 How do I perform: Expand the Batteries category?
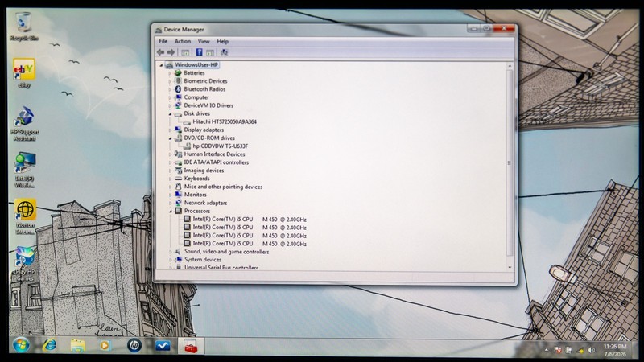pos(170,73)
